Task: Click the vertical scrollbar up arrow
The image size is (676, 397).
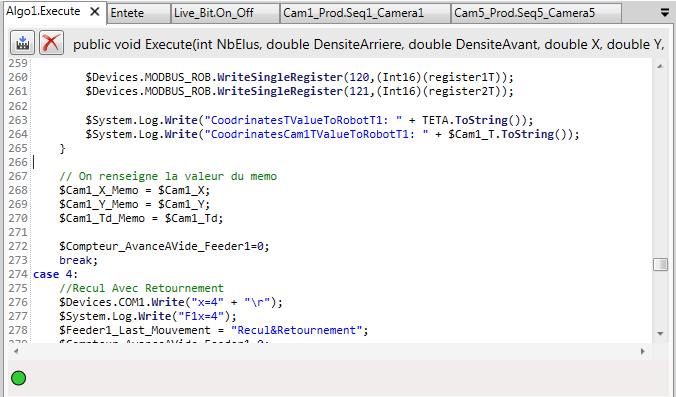Action: (660, 66)
